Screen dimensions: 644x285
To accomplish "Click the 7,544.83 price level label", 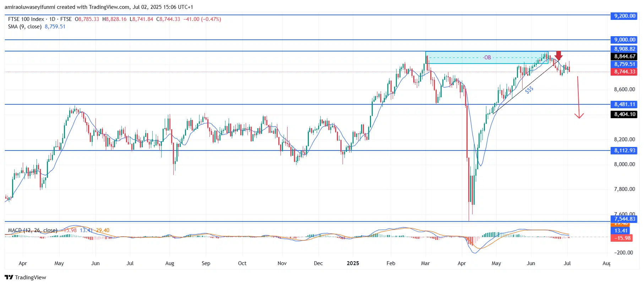I will [624, 219].
